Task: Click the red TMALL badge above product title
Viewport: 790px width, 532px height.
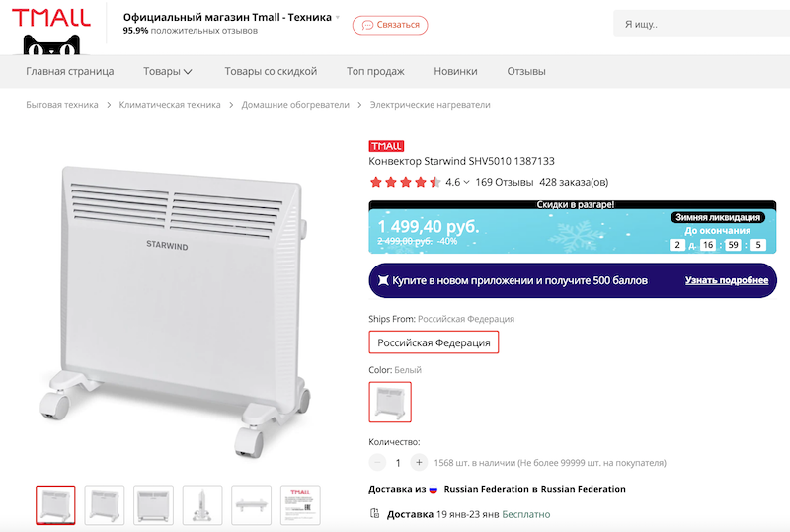Action: [386, 146]
